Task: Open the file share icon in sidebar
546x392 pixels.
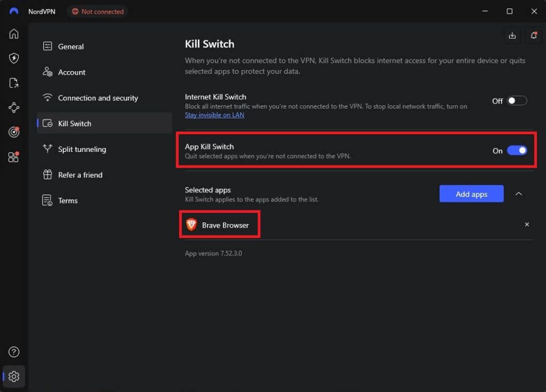Action: (x=14, y=83)
